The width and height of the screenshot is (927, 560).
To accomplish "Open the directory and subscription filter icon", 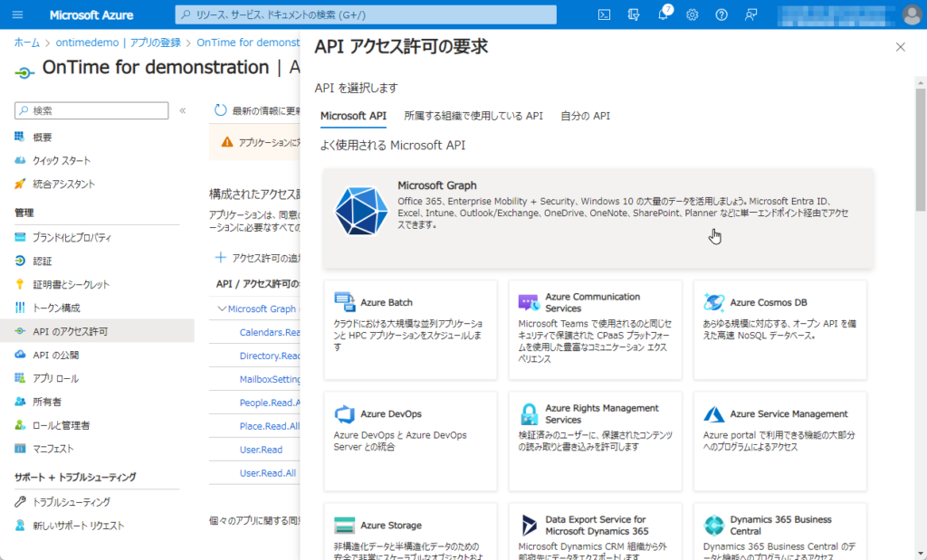I will (633, 14).
